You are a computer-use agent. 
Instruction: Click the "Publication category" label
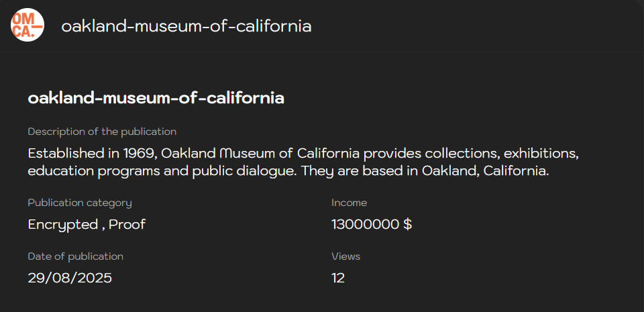click(x=80, y=203)
